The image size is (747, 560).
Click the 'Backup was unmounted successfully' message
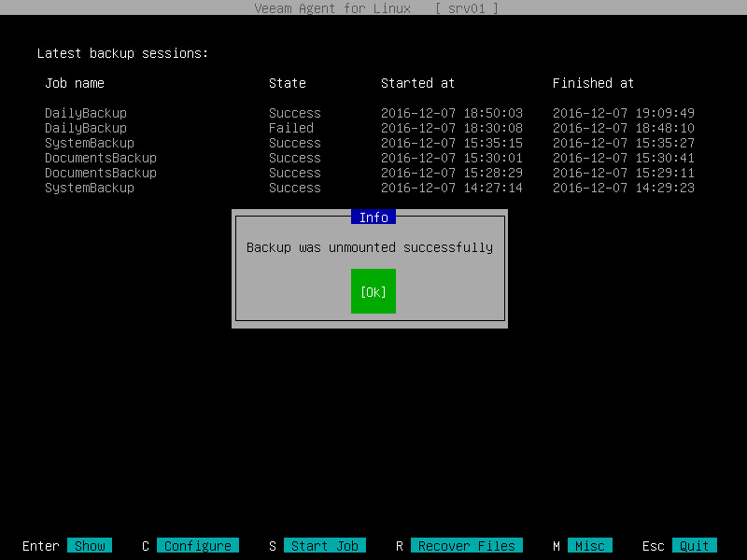click(x=370, y=247)
